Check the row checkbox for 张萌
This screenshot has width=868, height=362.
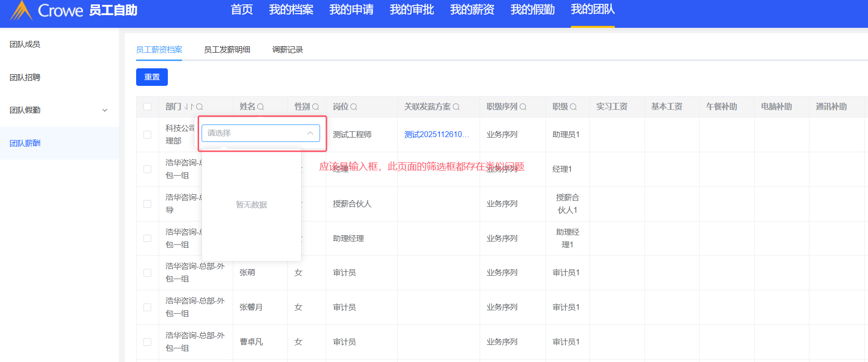[x=147, y=273]
